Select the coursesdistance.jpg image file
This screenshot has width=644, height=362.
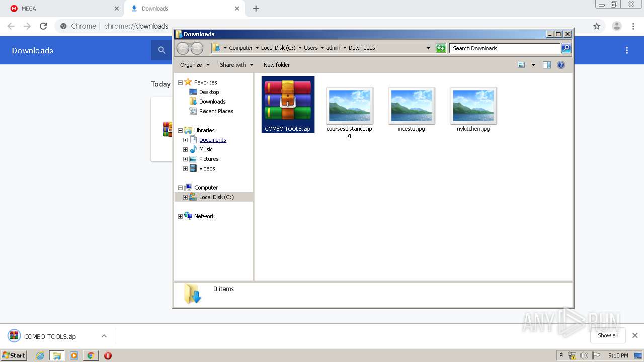349,112
